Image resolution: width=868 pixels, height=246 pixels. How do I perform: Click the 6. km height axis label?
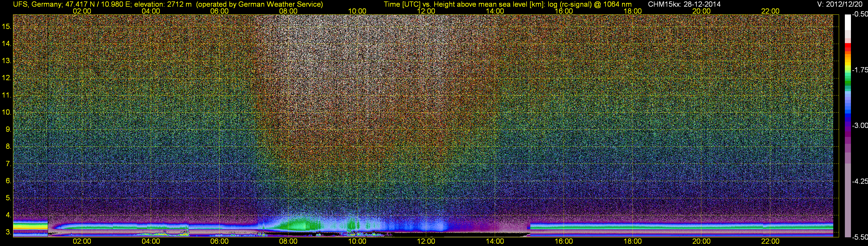coord(8,181)
